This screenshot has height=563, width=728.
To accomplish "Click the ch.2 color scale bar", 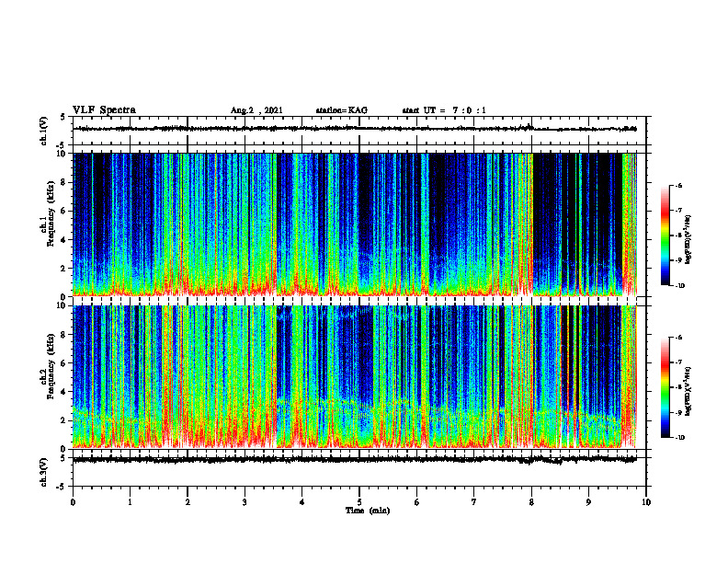I will click(665, 387).
